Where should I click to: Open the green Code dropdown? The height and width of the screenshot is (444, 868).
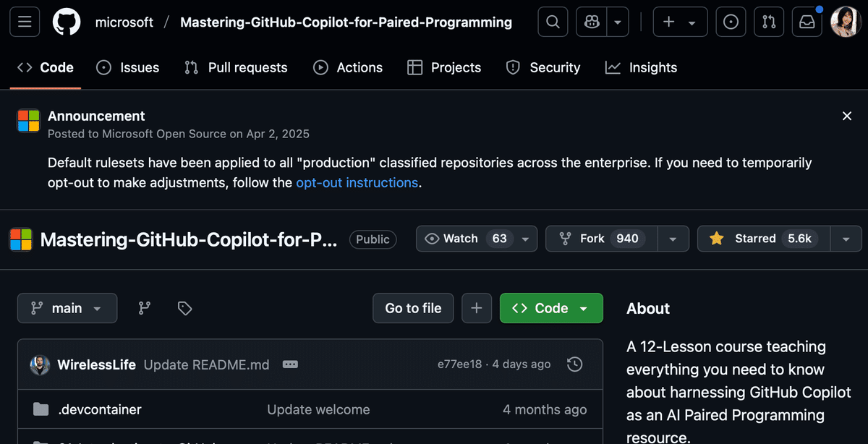pos(551,308)
